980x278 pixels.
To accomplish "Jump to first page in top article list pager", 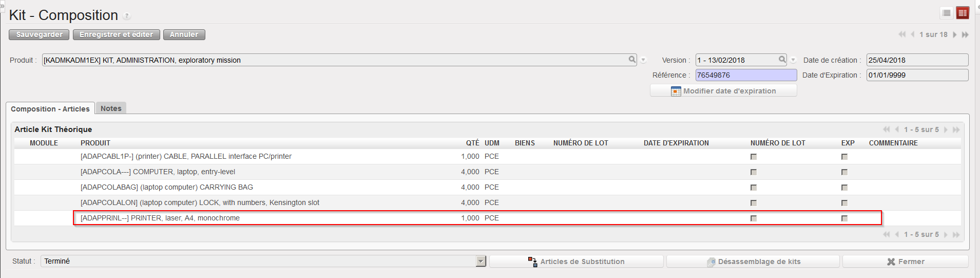I will (x=887, y=129).
